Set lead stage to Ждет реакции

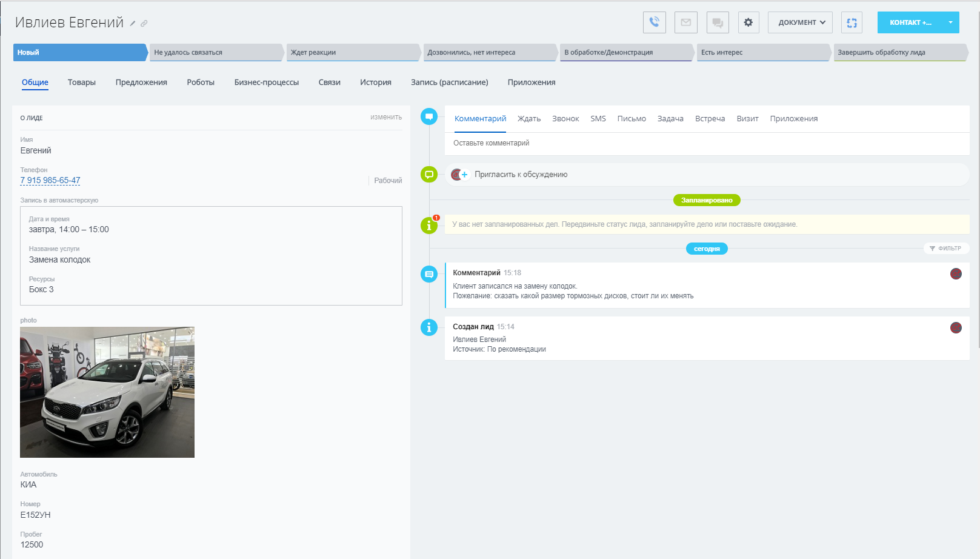(352, 53)
